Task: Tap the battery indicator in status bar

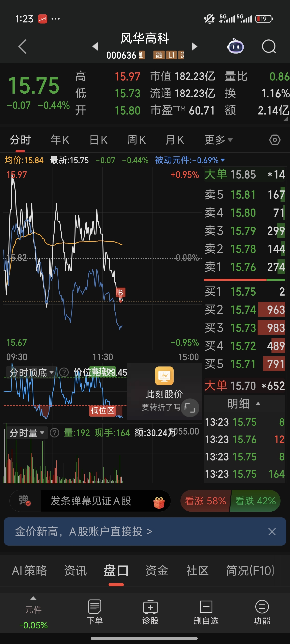Action: (x=264, y=19)
